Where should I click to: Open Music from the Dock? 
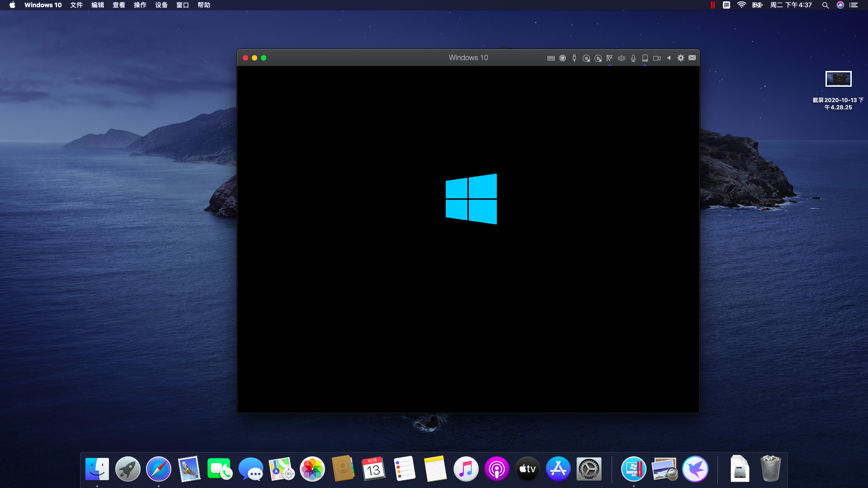click(x=466, y=469)
